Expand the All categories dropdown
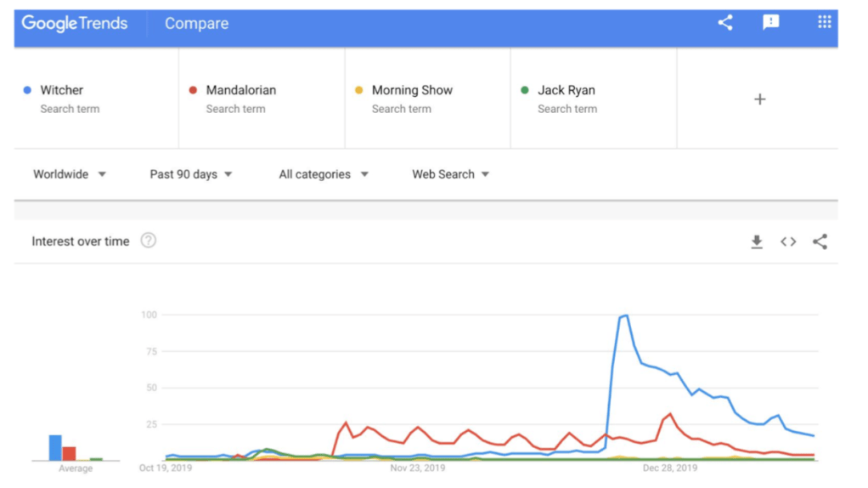Screen dimensions: 868x488 point(324,174)
